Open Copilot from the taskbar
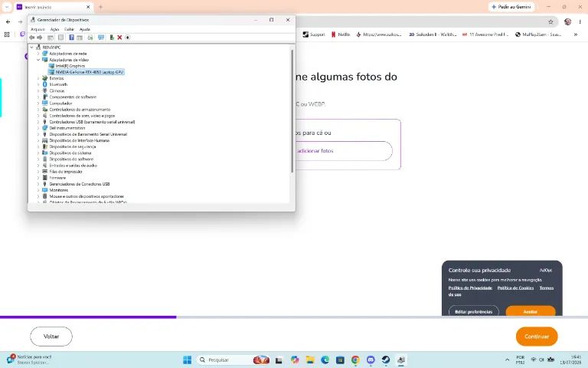588x368 pixels. pos(295,360)
